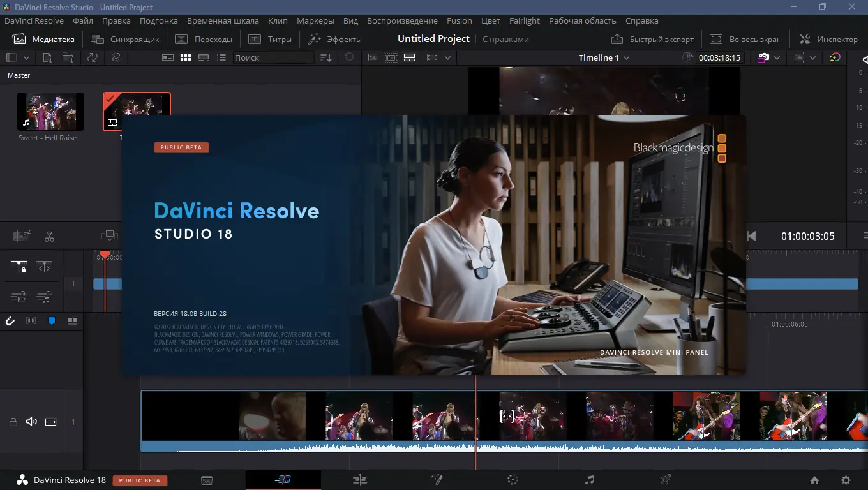
Task: Click the blue marker color flag
Action: (x=52, y=321)
